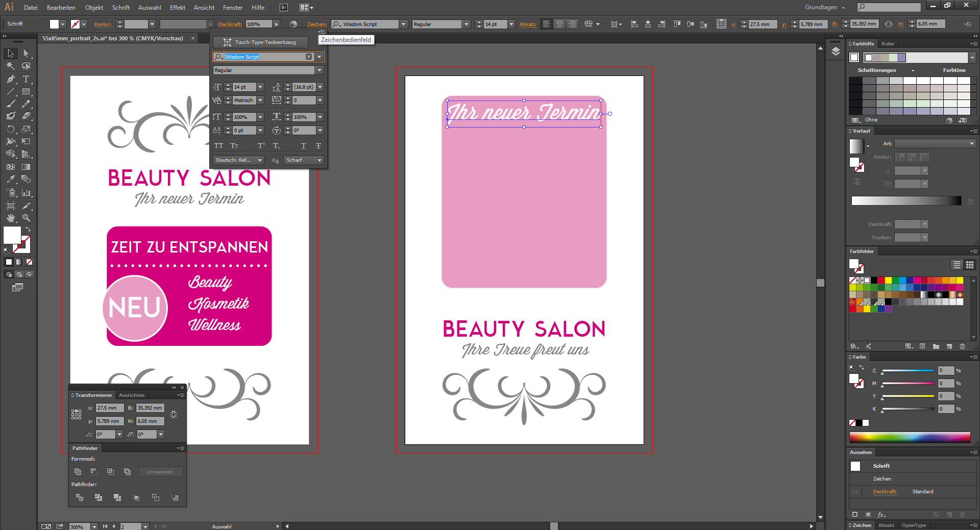
Task: Click the Touch-Type-Textwerkzeug button
Action: 260,42
